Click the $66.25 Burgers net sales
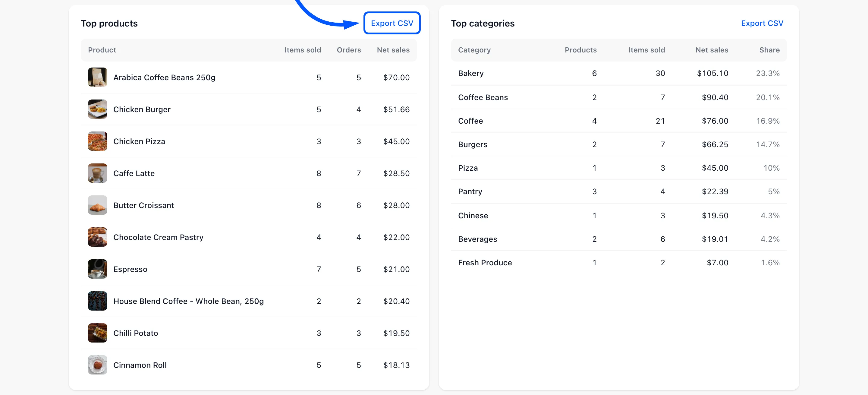Viewport: 868px width, 395px height. [715, 145]
